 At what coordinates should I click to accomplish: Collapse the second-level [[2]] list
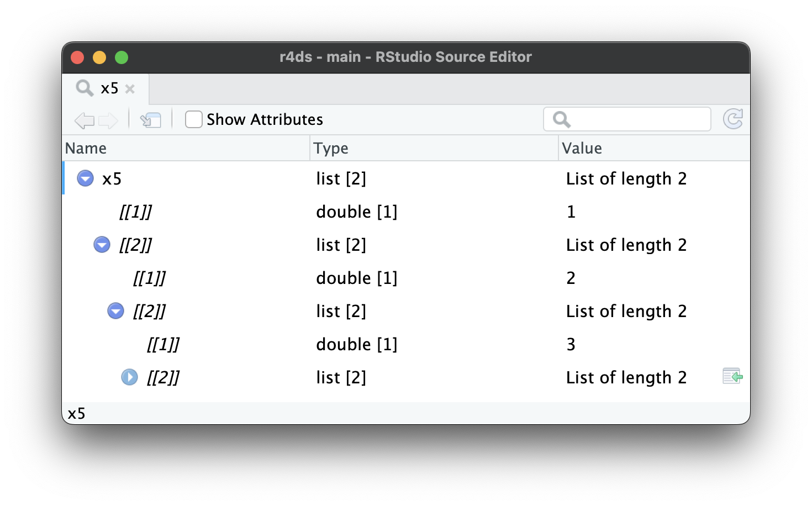tap(115, 311)
